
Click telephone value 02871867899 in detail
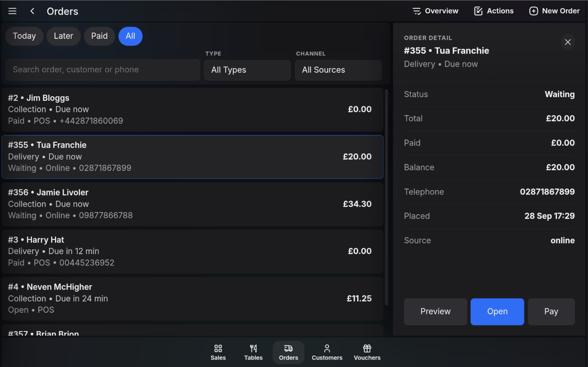click(x=547, y=192)
